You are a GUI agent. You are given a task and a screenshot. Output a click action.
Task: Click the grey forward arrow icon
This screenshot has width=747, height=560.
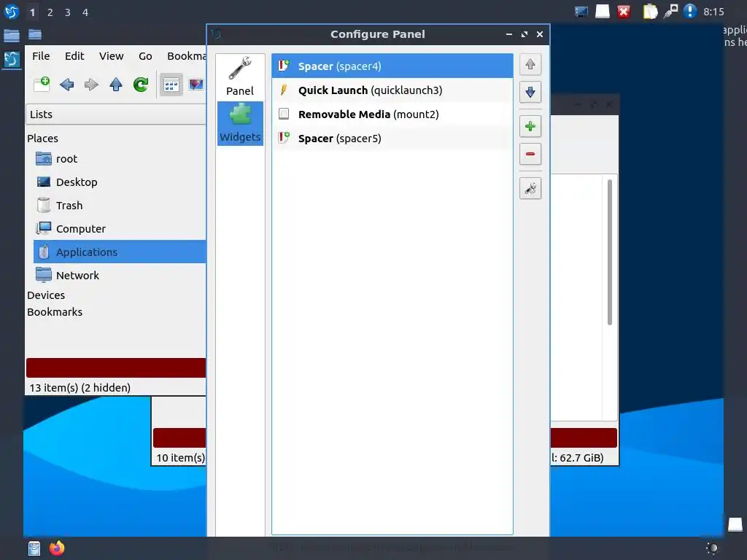pos(91,85)
